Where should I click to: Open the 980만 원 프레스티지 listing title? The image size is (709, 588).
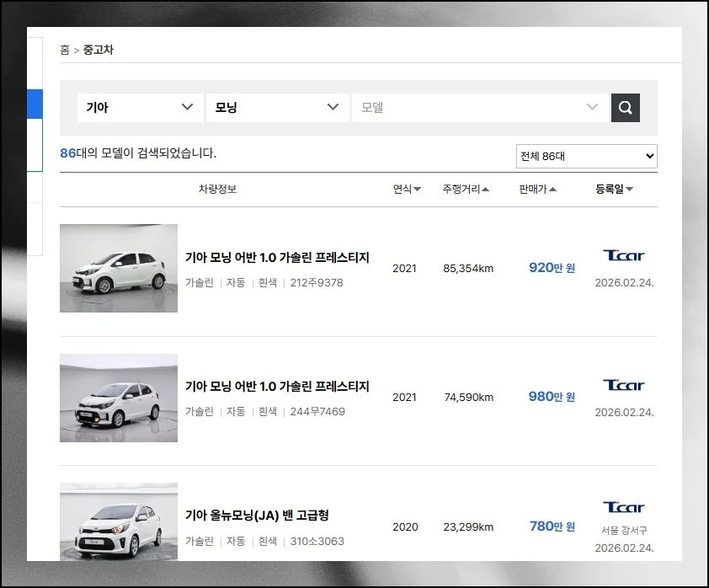pyautogui.click(x=277, y=387)
